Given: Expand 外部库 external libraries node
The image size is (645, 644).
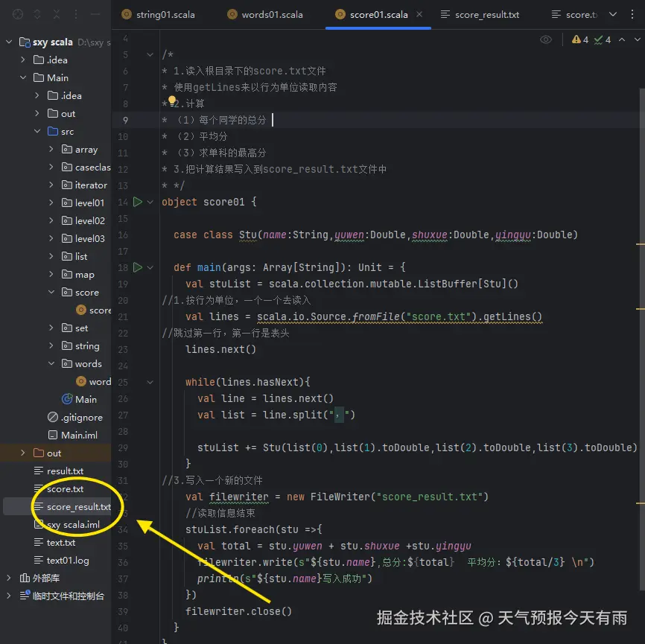Looking at the screenshot, I should pyautogui.click(x=9, y=578).
